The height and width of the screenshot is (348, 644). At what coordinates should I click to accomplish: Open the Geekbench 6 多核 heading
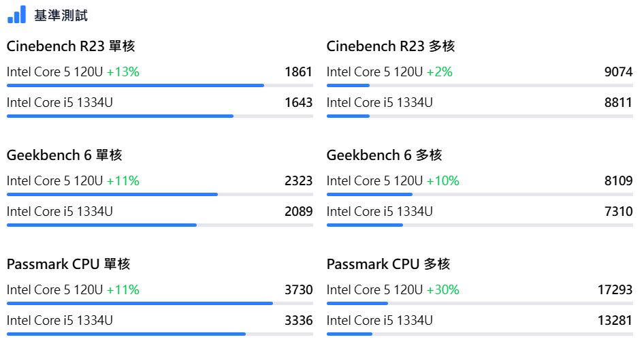(x=385, y=155)
